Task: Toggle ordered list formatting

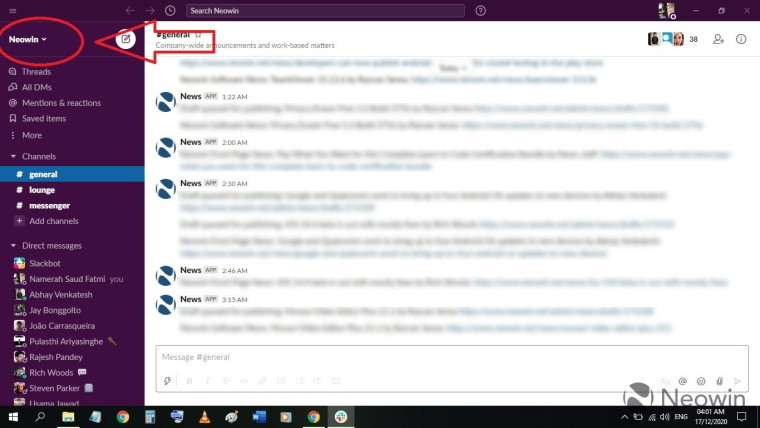Action: [281, 381]
